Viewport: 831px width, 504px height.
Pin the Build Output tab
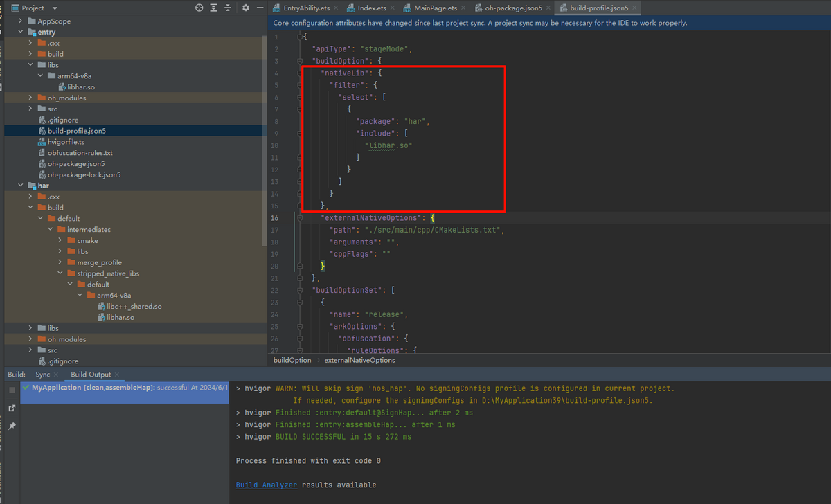tap(12, 426)
